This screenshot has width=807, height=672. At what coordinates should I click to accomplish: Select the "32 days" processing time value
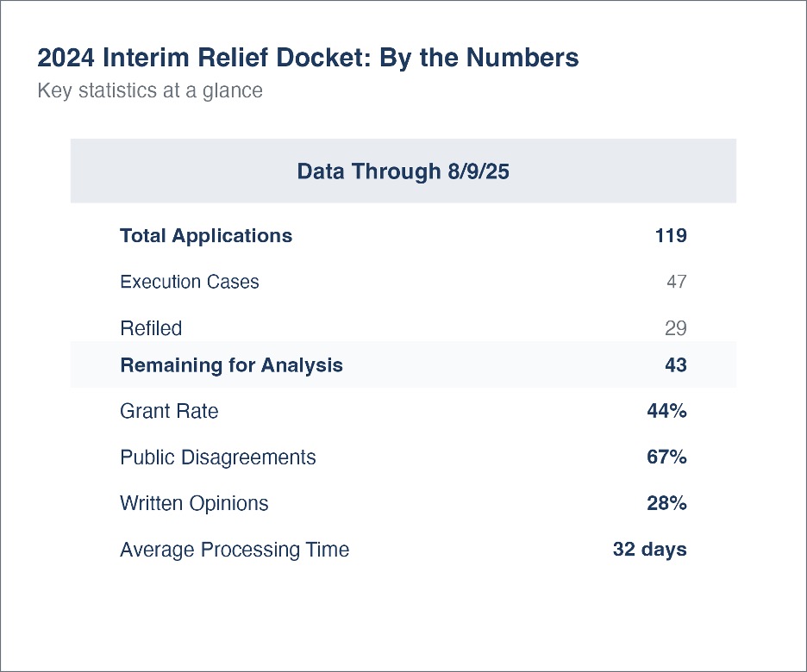click(649, 550)
